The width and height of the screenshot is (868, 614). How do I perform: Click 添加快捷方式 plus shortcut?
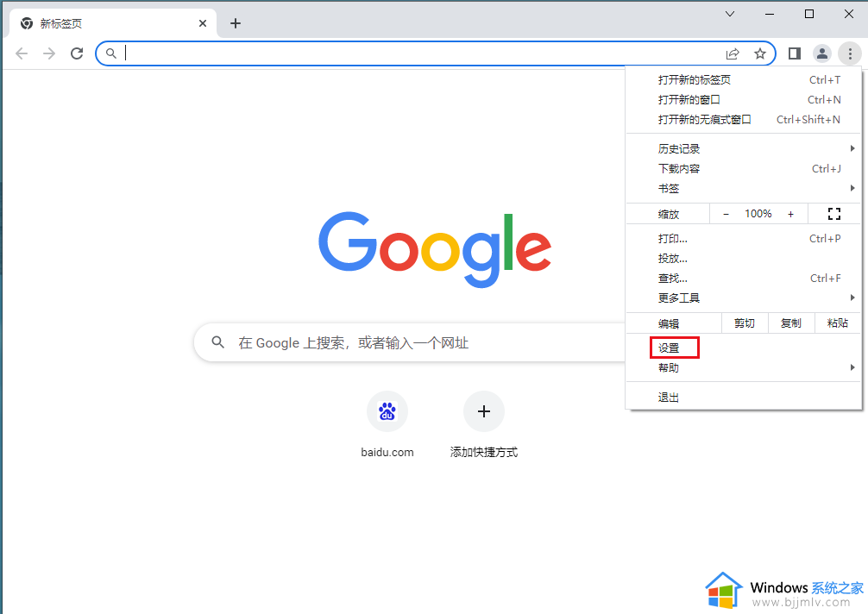pyautogui.click(x=484, y=425)
